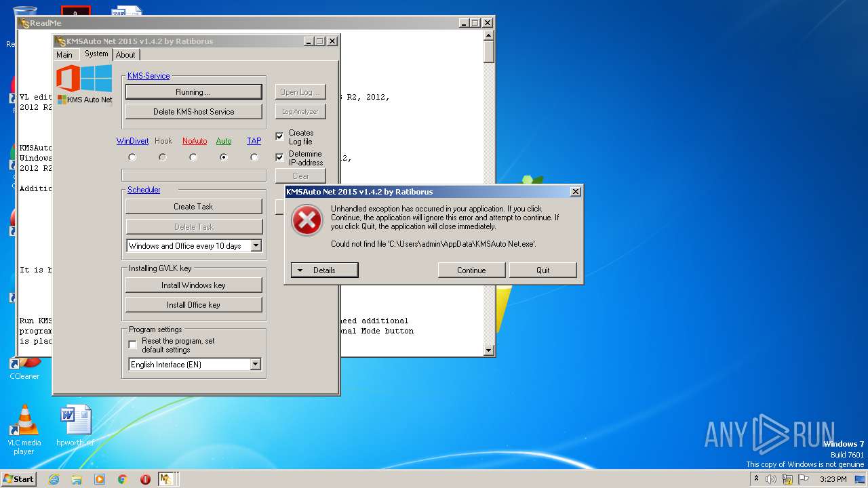Image resolution: width=868 pixels, height=488 pixels.
Task: Click Delete KMS-host Service
Action: [x=194, y=112]
